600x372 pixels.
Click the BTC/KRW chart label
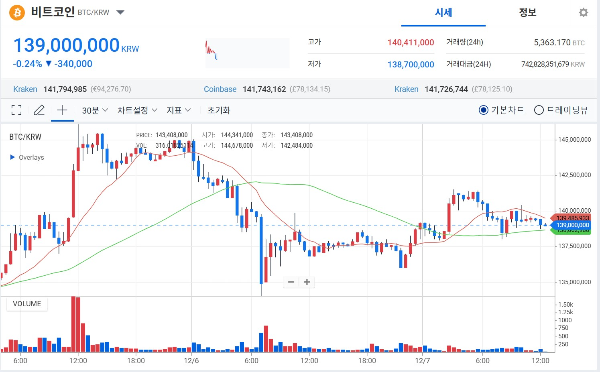click(25, 137)
